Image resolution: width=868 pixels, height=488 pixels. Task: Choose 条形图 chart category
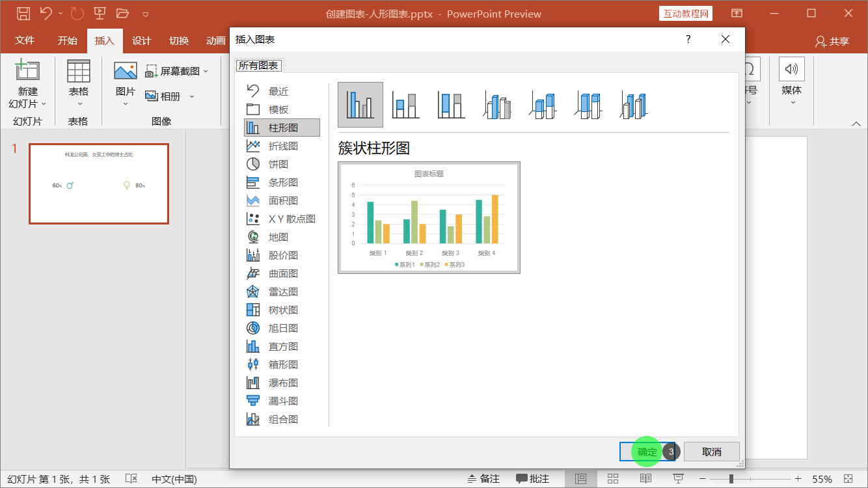(x=282, y=182)
